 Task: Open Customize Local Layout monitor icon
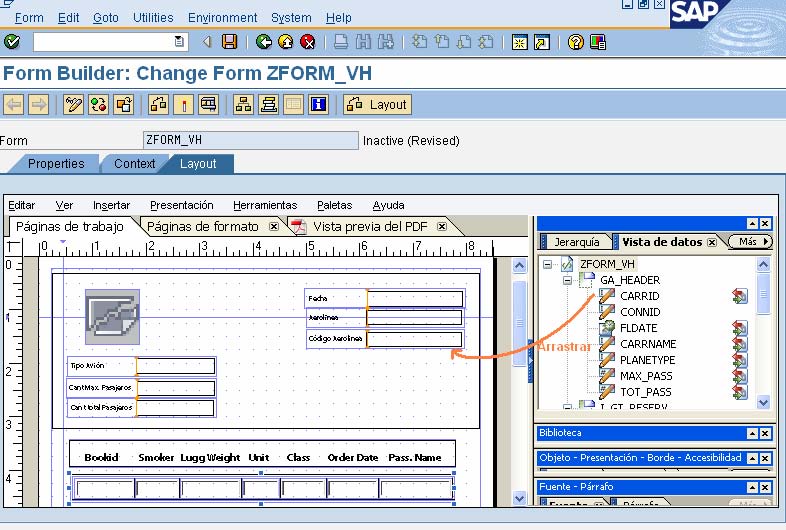pyautogui.click(x=598, y=42)
